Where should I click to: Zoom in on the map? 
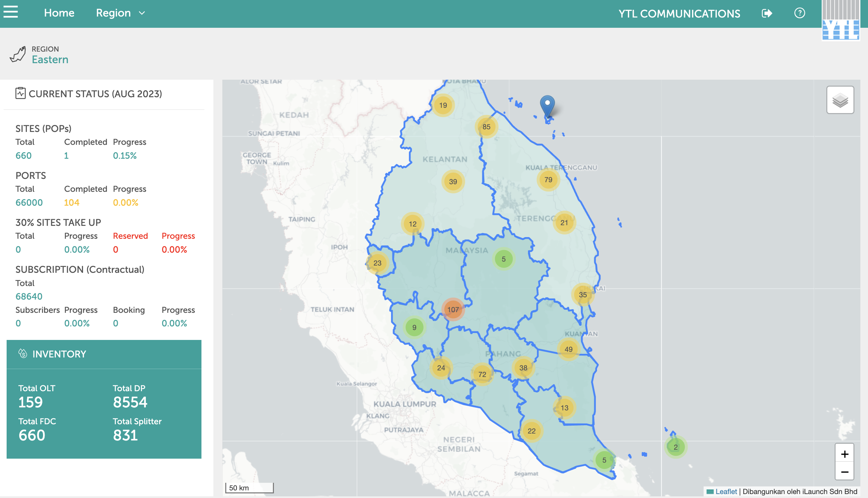coord(844,454)
